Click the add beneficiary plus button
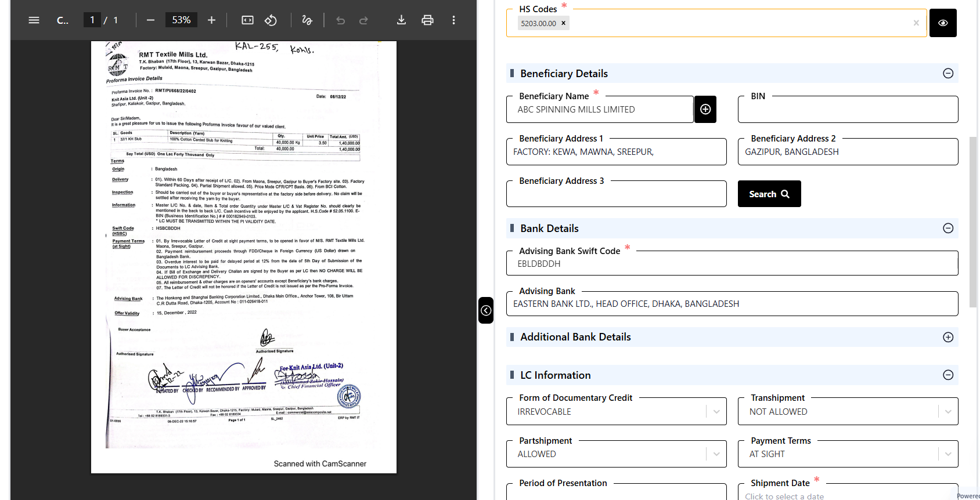This screenshot has height=500, width=980. click(705, 110)
